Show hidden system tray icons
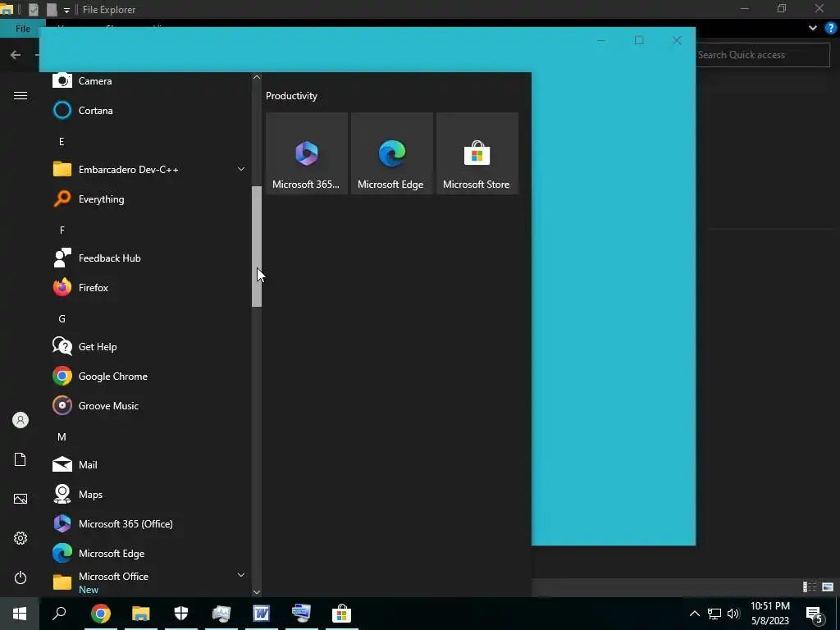This screenshot has width=840, height=630. pyautogui.click(x=694, y=614)
